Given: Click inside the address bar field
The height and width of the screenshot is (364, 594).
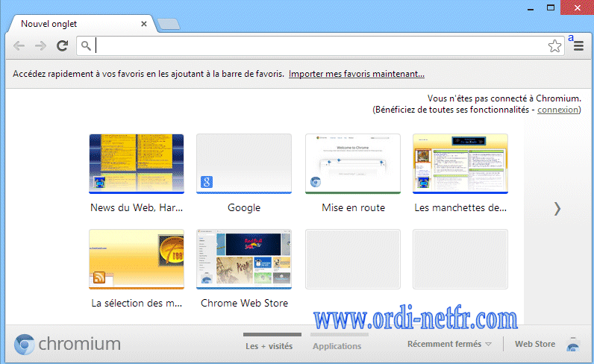Looking at the screenshot, I should (320, 46).
